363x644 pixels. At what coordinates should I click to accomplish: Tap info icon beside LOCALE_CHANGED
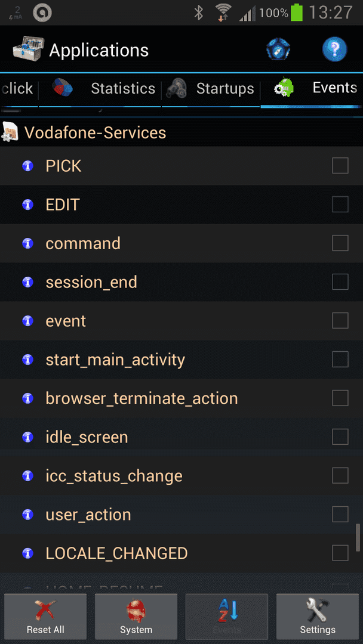pos(27,553)
